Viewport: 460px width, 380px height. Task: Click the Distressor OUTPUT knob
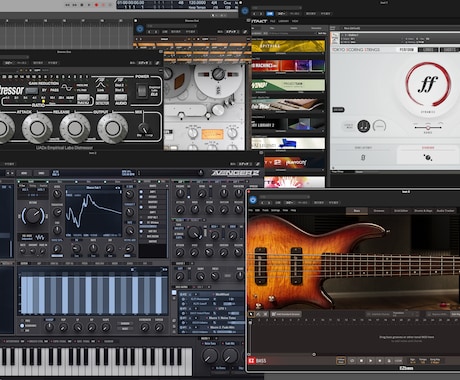coord(112,128)
